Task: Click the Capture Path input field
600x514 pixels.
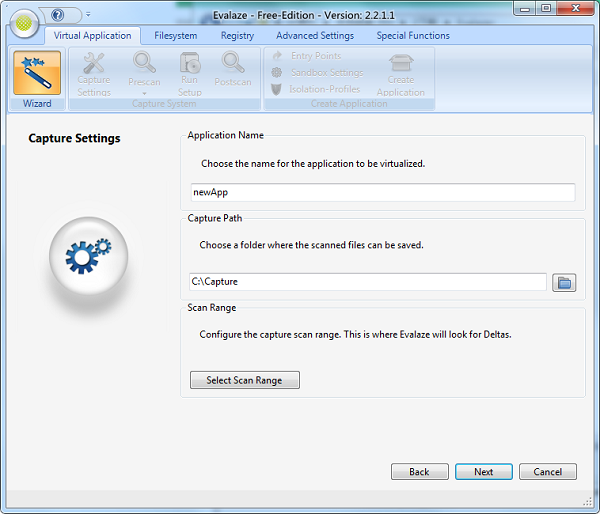Action: [x=368, y=282]
